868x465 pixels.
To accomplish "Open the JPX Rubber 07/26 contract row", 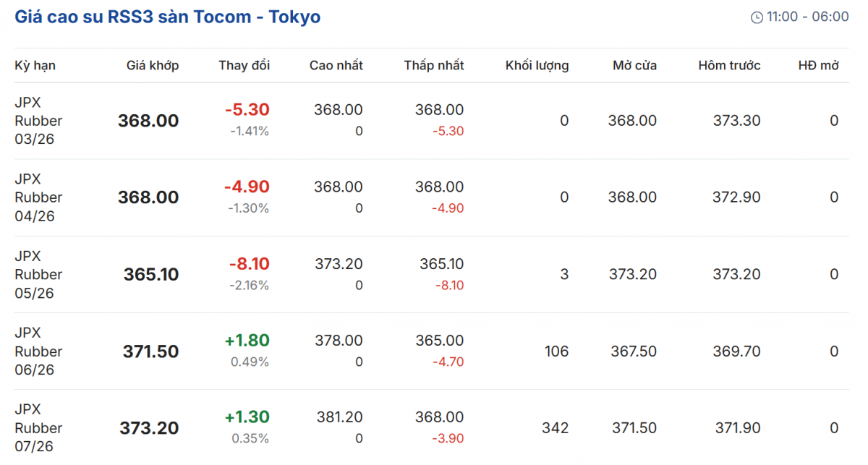I will 38,428.
